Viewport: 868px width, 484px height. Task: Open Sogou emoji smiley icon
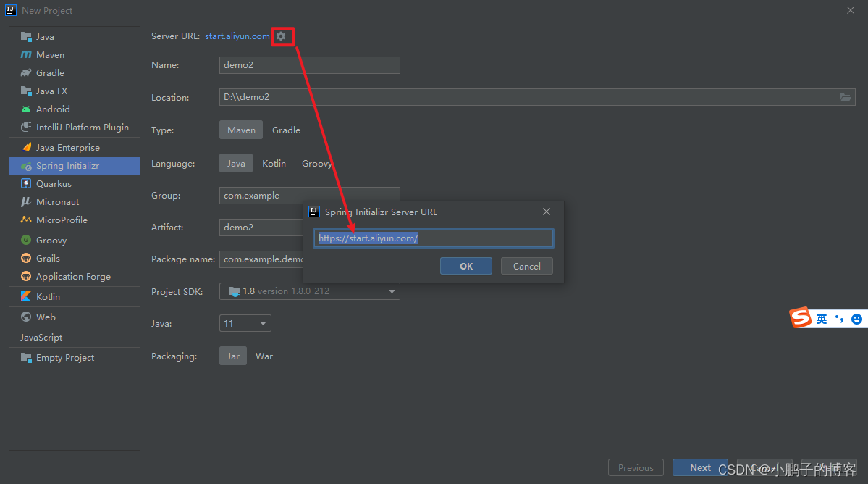pyautogui.click(x=856, y=319)
